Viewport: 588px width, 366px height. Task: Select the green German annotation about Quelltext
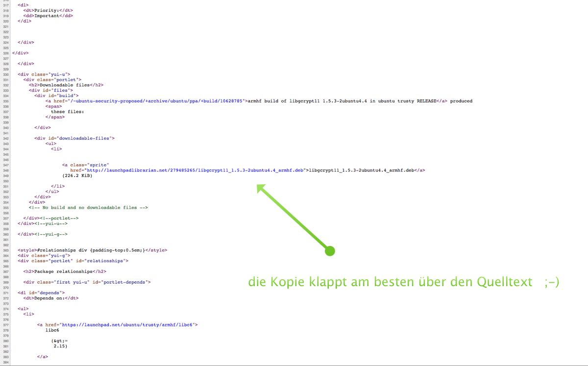(x=390, y=282)
